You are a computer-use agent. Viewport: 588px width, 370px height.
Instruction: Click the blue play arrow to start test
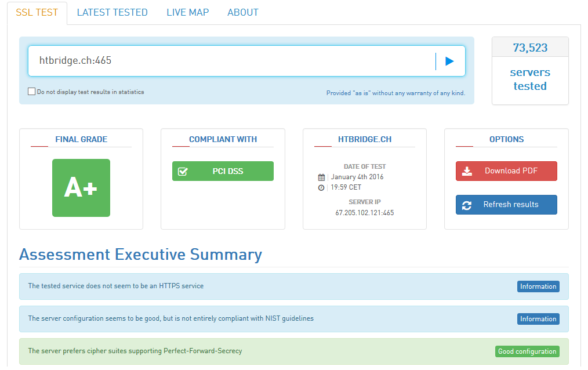(449, 61)
